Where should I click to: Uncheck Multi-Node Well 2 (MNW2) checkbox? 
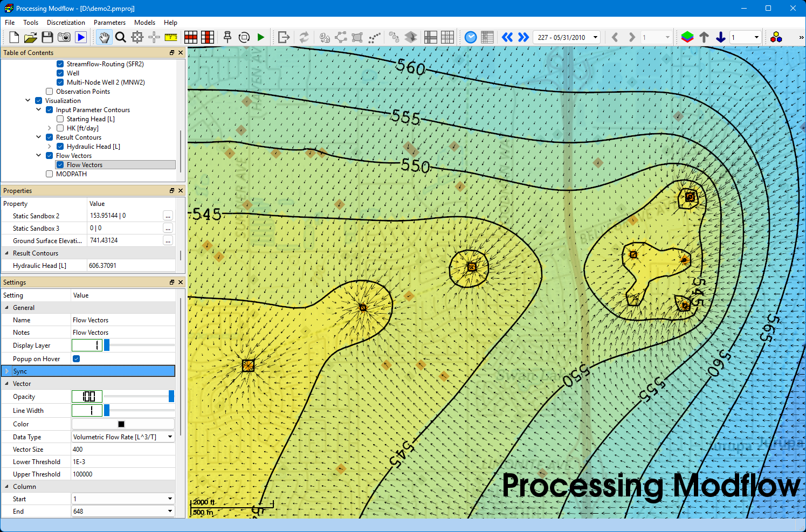pyautogui.click(x=60, y=82)
